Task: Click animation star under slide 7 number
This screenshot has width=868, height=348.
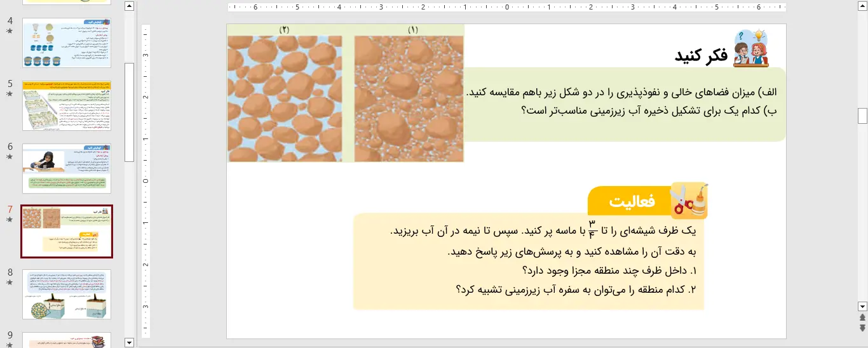Action: [10, 219]
